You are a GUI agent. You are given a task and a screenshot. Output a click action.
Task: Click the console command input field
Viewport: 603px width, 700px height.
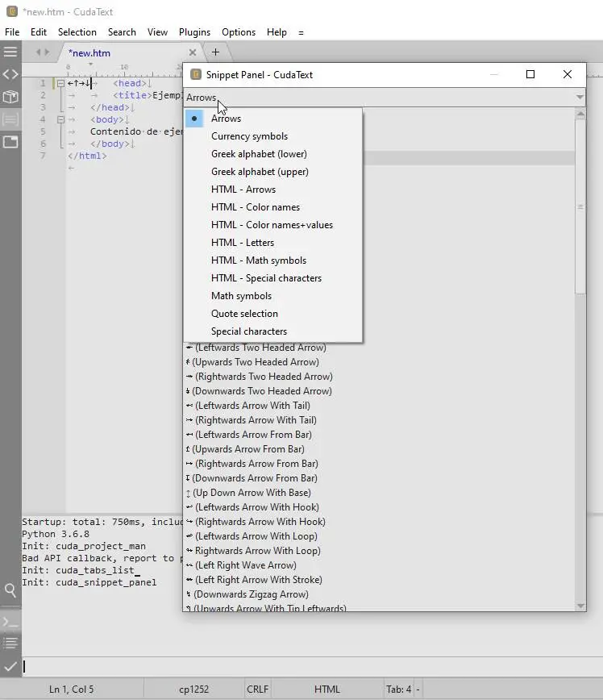313,666
